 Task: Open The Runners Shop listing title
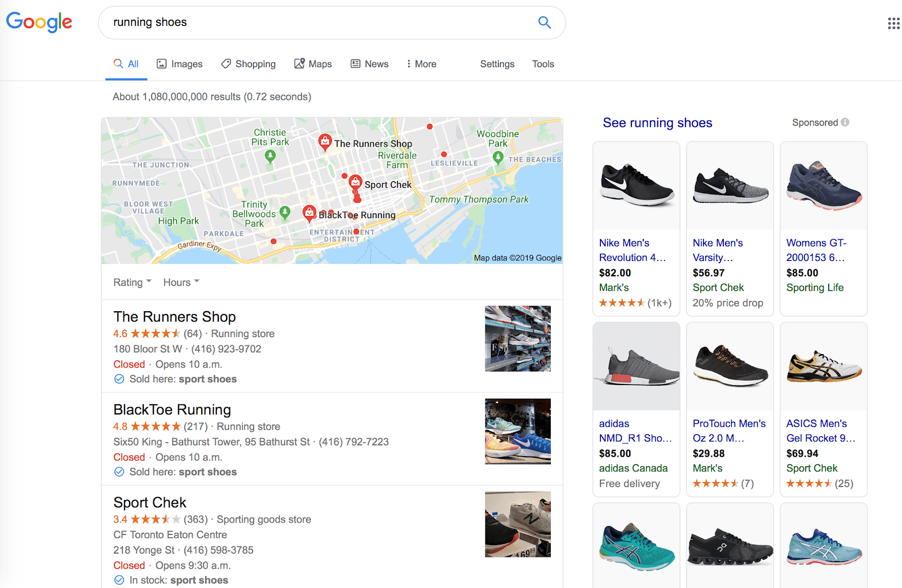(175, 317)
